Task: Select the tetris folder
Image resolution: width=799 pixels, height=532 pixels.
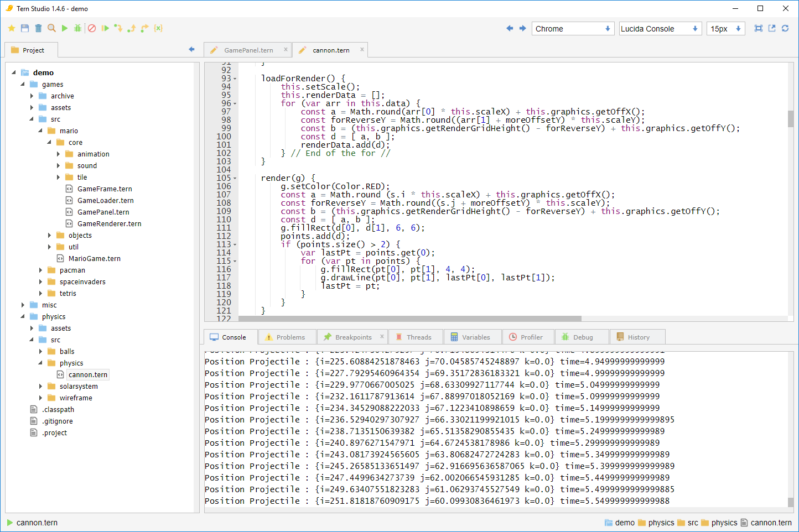Action: click(68, 294)
